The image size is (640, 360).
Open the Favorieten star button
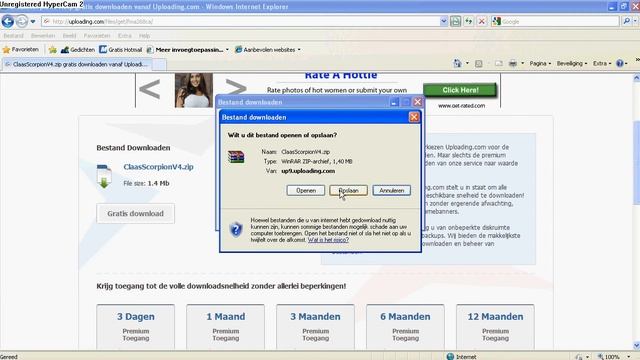21,50
